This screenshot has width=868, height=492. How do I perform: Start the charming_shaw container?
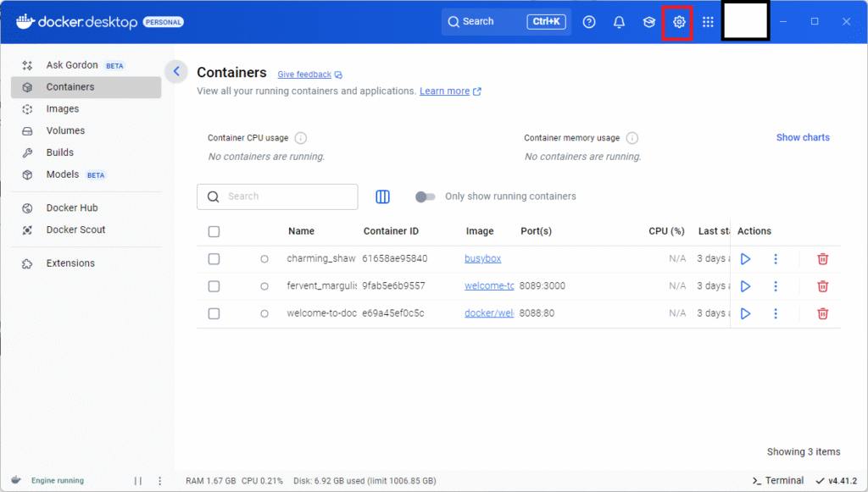(x=746, y=259)
